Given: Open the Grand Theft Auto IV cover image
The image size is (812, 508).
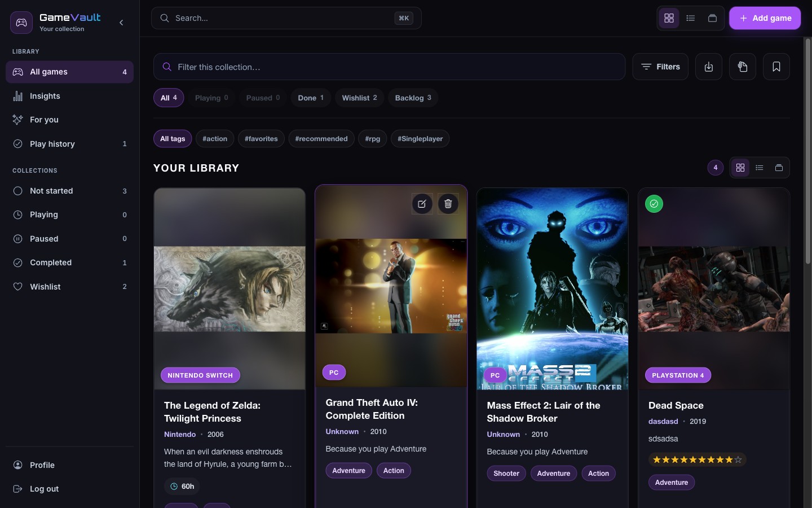Looking at the screenshot, I should (391, 286).
